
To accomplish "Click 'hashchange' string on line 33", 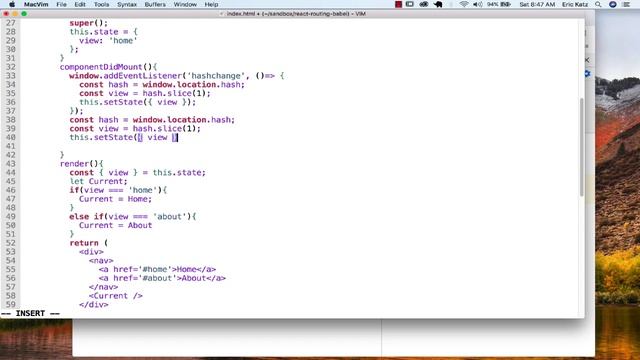I will pos(216,76).
